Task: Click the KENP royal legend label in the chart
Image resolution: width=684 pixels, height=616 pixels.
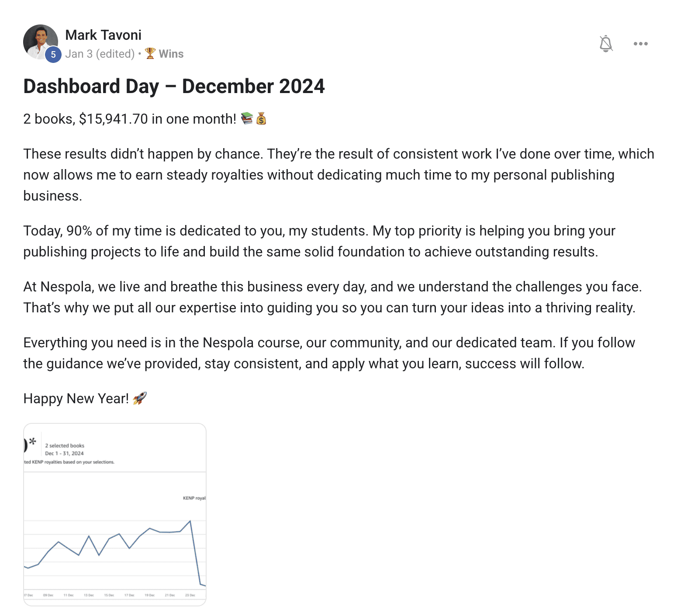Action: pos(194,498)
